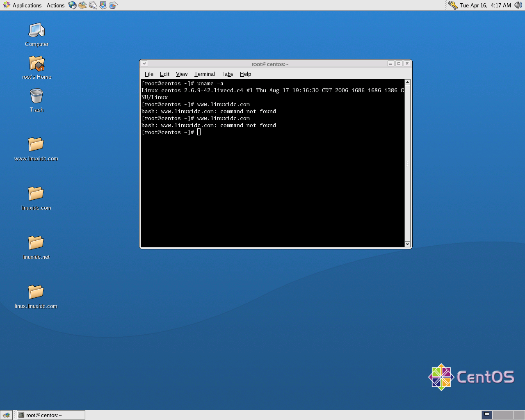Switch to the fourth workspace
Screen dimensions: 525x420
pos(519,415)
